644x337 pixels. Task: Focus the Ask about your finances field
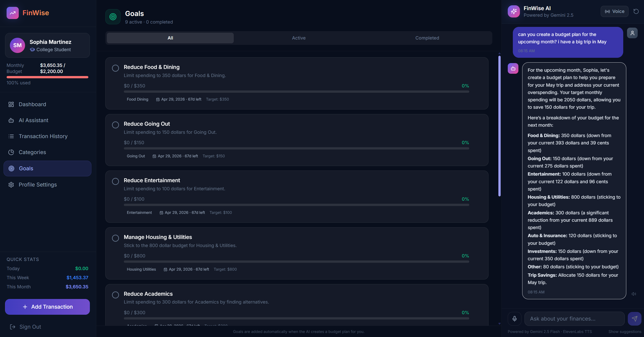click(574, 319)
